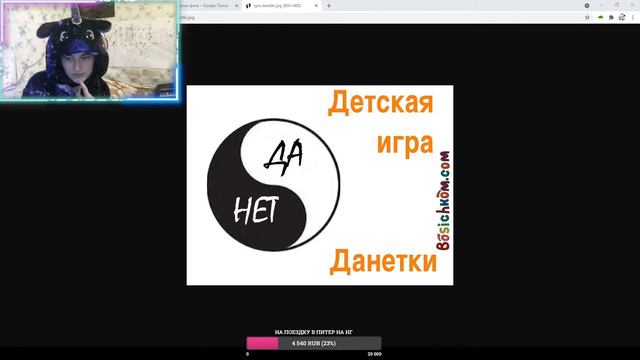Click the '20 000' goal end value

pos(374,354)
